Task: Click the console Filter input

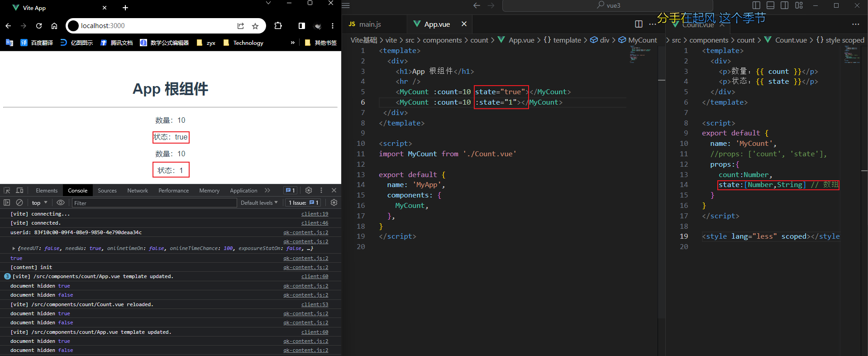Action: click(154, 203)
